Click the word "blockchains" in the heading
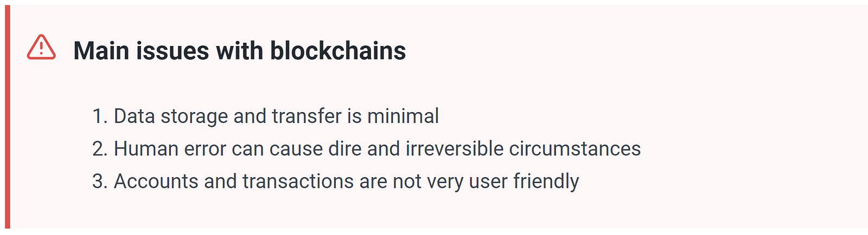This screenshot has height=235, width=868. pyautogui.click(x=338, y=51)
